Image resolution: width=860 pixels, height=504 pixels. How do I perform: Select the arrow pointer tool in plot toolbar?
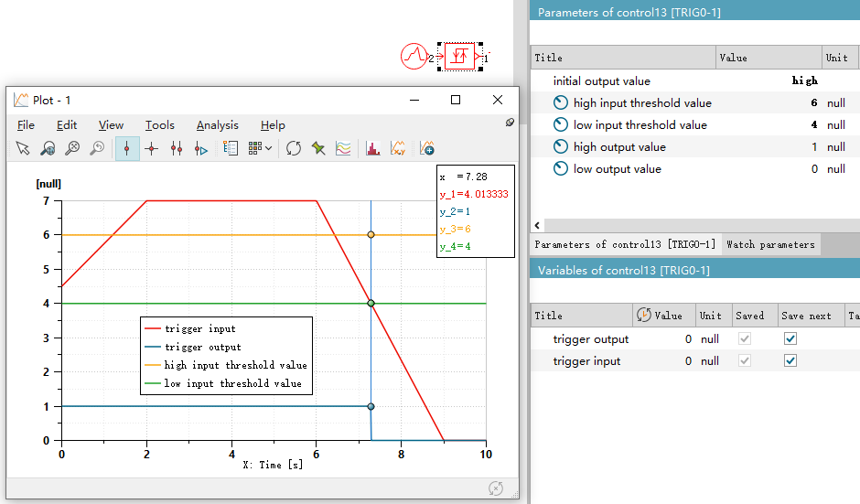23,148
